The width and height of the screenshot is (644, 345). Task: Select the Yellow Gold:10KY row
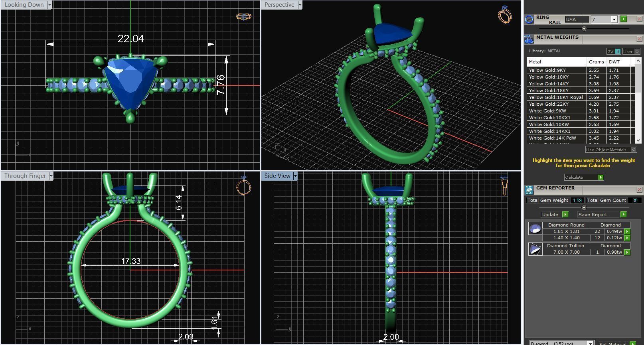(x=581, y=77)
